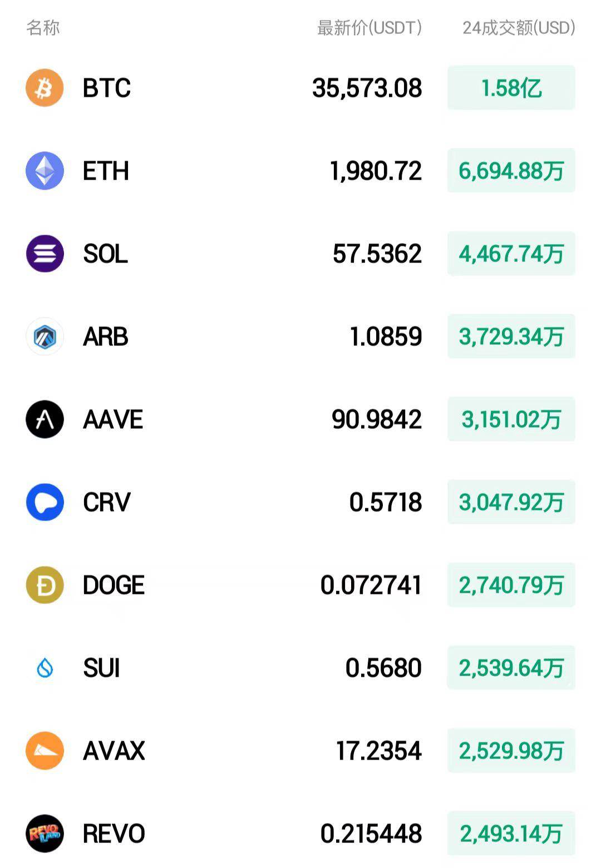Screen dimensions: 601x868
Task: Tap the REVO 2,493.14万 volume badge
Action: point(511,834)
